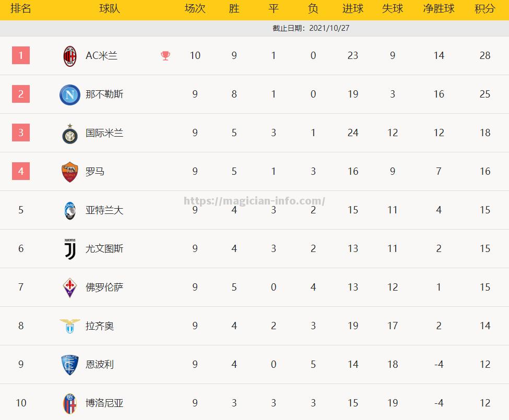Click the Atalanta club logo
The image size is (509, 420).
coord(70,210)
